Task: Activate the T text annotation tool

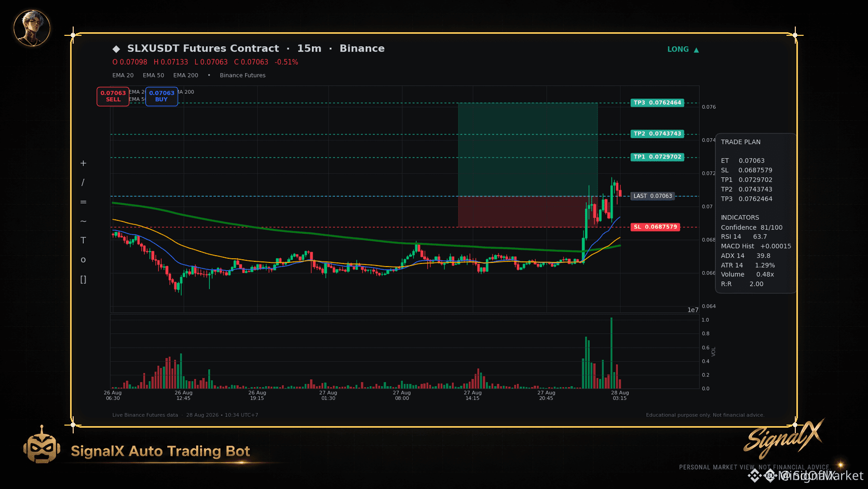Action: (x=83, y=240)
